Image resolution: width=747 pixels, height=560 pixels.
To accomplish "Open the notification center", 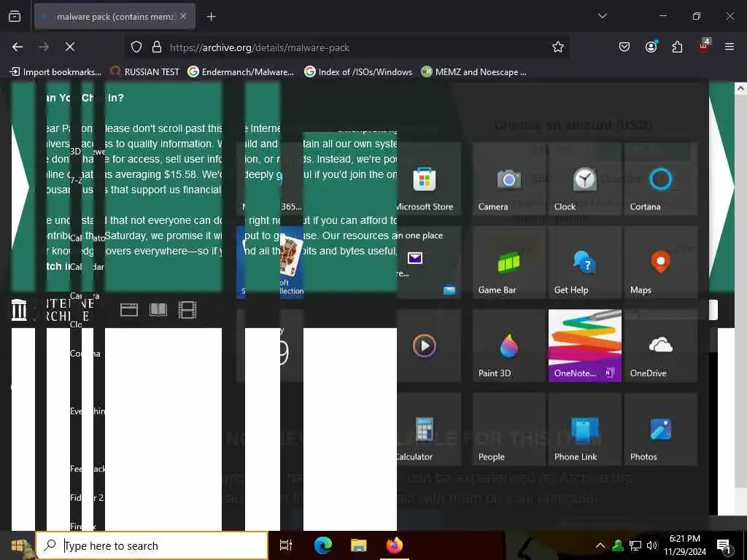I will (724, 547).
